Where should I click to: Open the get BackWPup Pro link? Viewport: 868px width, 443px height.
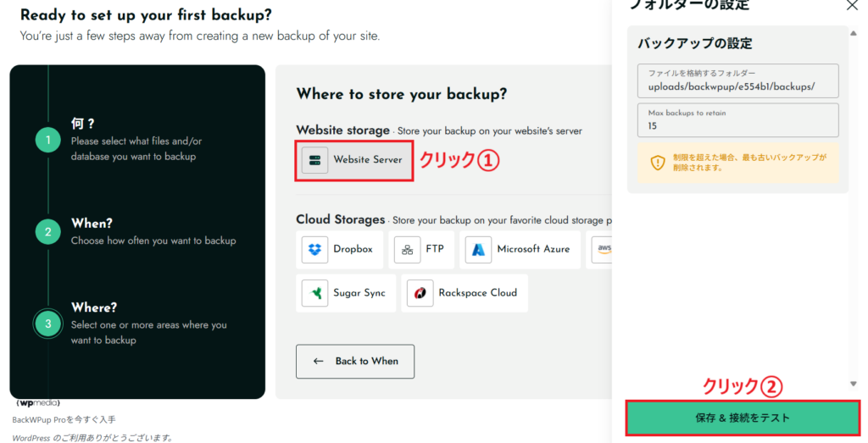point(64,419)
